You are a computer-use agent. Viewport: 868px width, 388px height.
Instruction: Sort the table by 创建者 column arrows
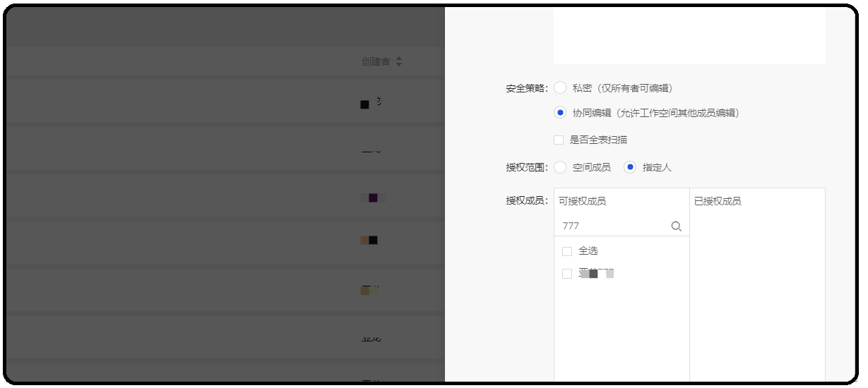coord(398,62)
